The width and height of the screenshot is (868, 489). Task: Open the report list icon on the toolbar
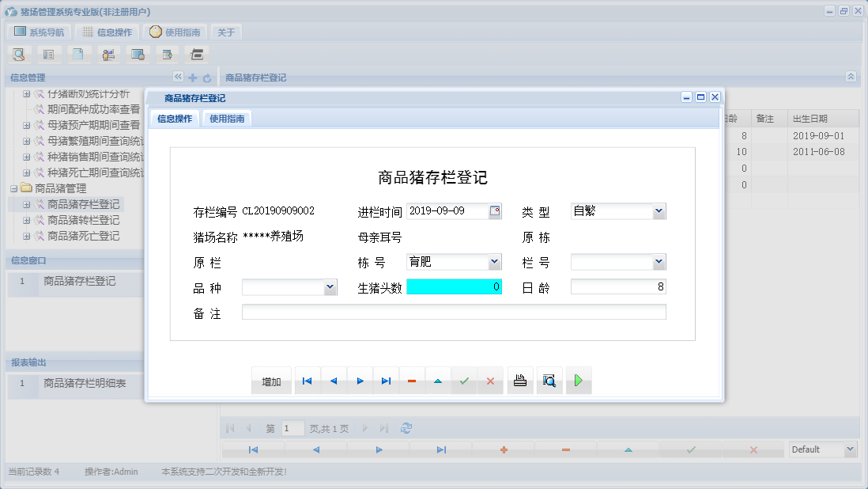pos(49,54)
